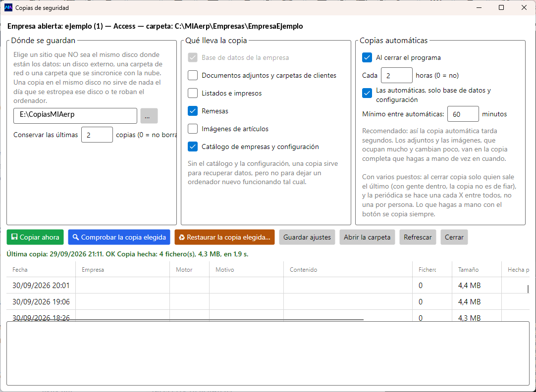Click the Motor column header
This screenshot has width=536, height=392.
190,269
